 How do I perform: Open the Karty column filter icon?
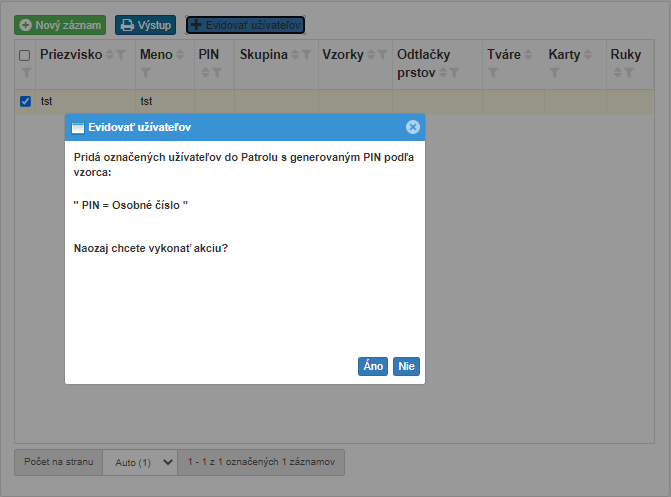coord(554,73)
